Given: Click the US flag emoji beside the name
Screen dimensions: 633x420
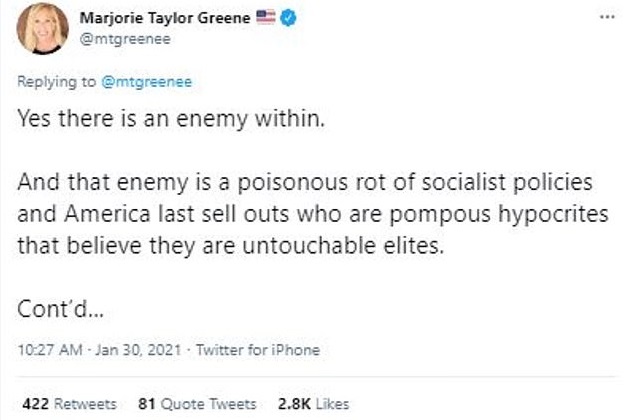Looking at the screenshot, I should click(265, 18).
